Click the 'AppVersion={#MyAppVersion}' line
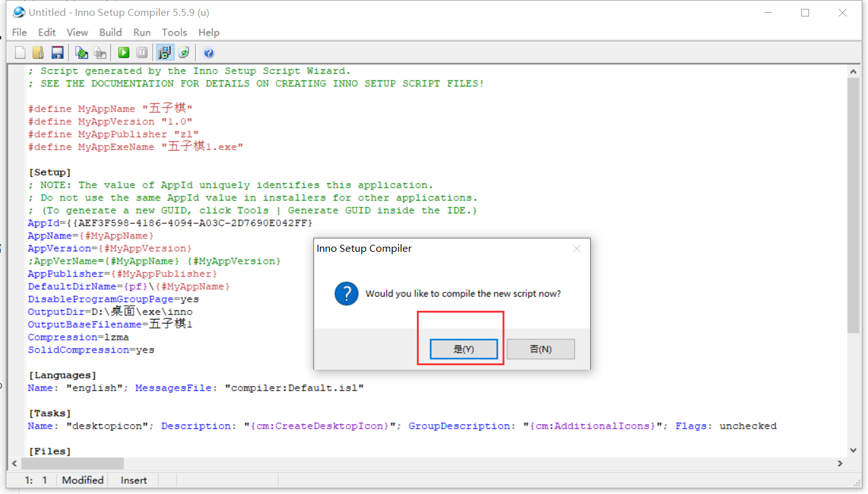The image size is (868, 494). (110, 249)
